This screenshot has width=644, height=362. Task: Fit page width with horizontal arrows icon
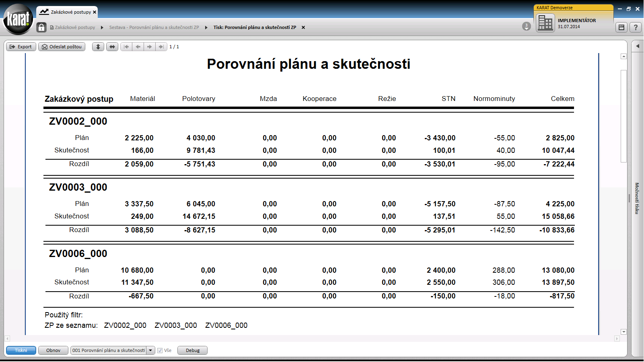click(x=112, y=47)
